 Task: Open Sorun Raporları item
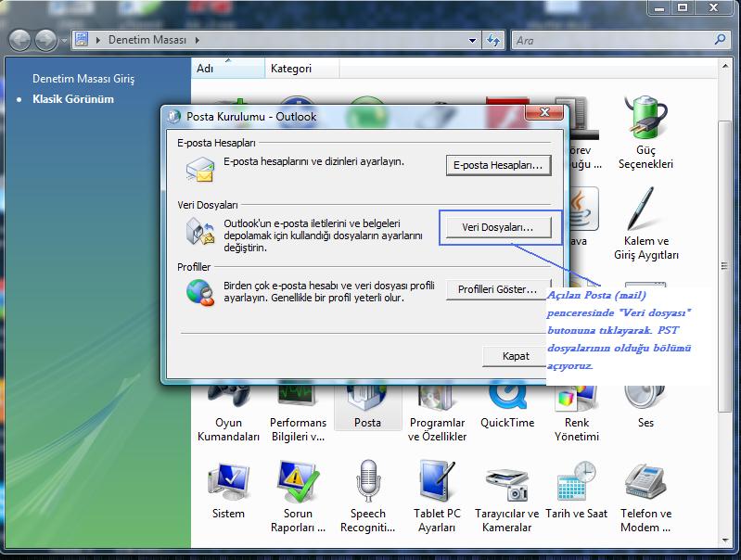pyautogui.click(x=298, y=496)
